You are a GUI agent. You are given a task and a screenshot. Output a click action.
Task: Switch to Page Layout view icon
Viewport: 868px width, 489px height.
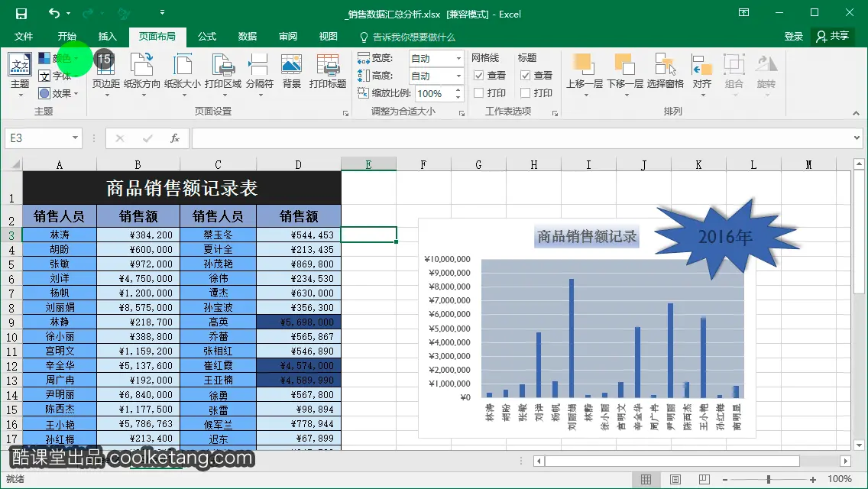pyautogui.click(x=675, y=480)
